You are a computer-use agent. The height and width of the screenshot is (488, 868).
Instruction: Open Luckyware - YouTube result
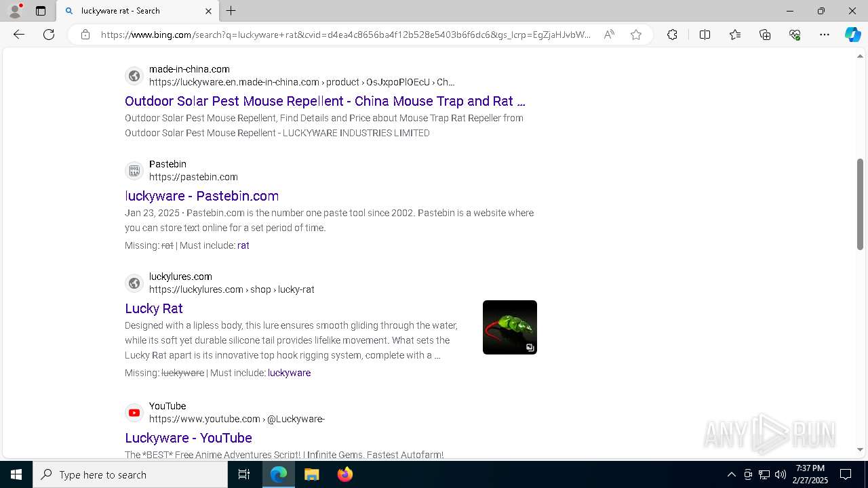pos(189,438)
